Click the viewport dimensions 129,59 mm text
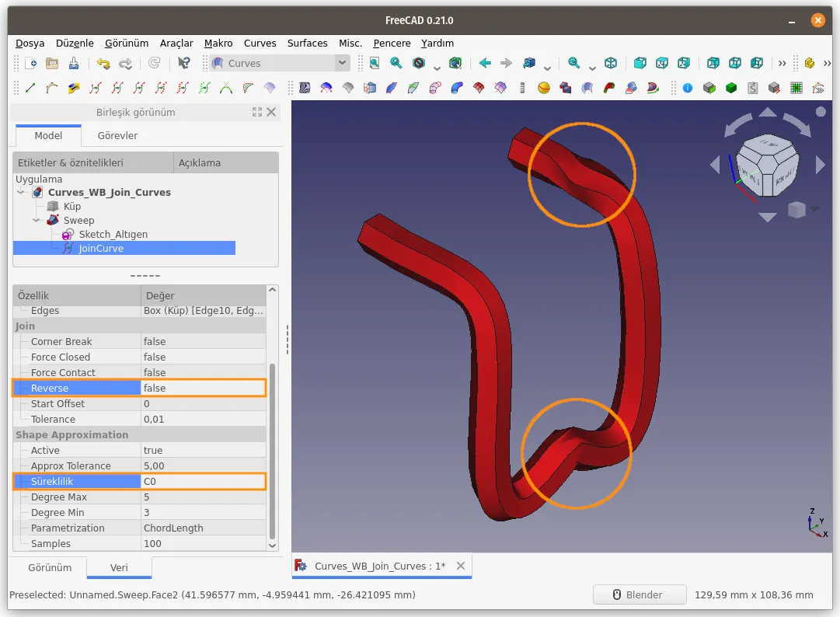This screenshot has height=617, width=840. 753,594
